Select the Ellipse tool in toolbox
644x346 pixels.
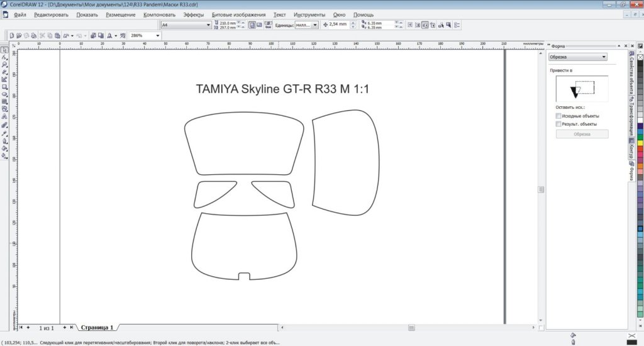pyautogui.click(x=4, y=94)
